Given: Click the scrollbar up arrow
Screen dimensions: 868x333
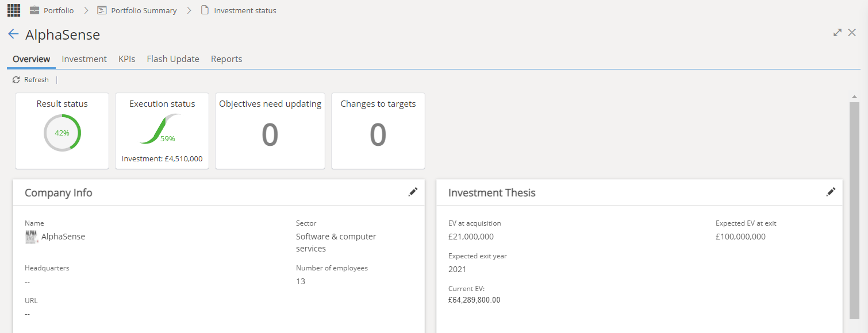Looking at the screenshot, I should (854, 96).
